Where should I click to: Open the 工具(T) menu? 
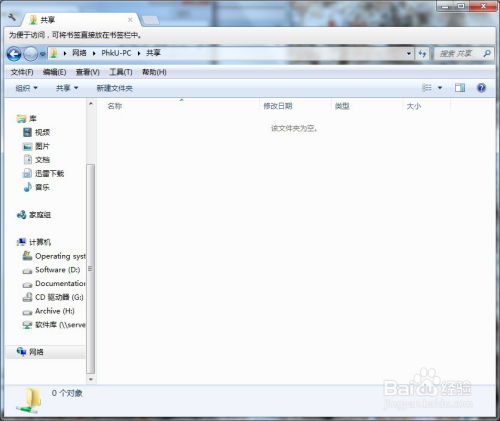(x=121, y=72)
